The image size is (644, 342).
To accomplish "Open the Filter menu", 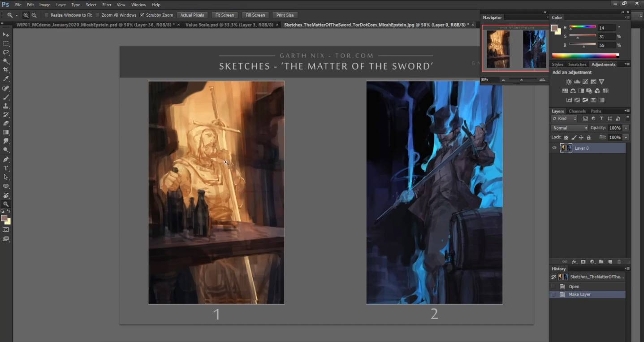I will (x=107, y=5).
